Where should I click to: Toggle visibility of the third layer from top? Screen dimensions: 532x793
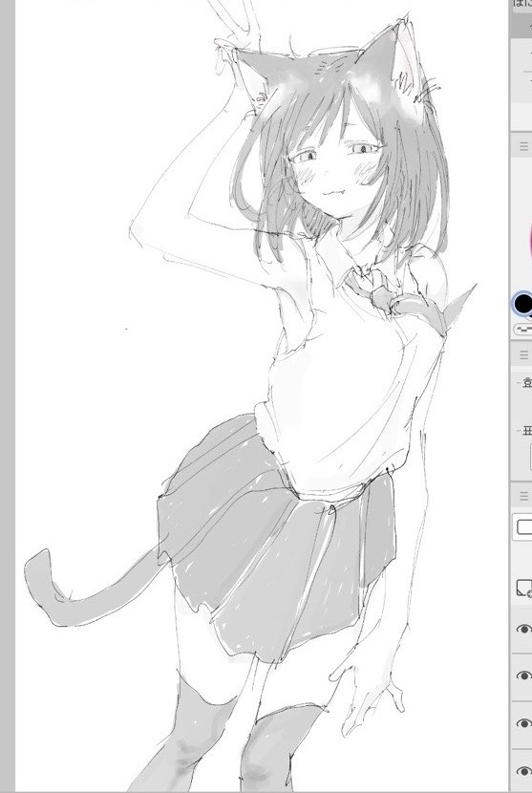(524, 723)
